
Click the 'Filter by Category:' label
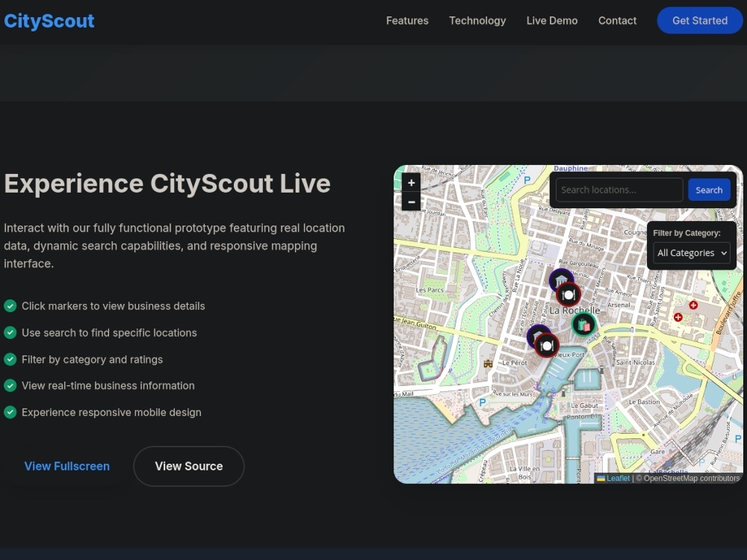click(686, 233)
